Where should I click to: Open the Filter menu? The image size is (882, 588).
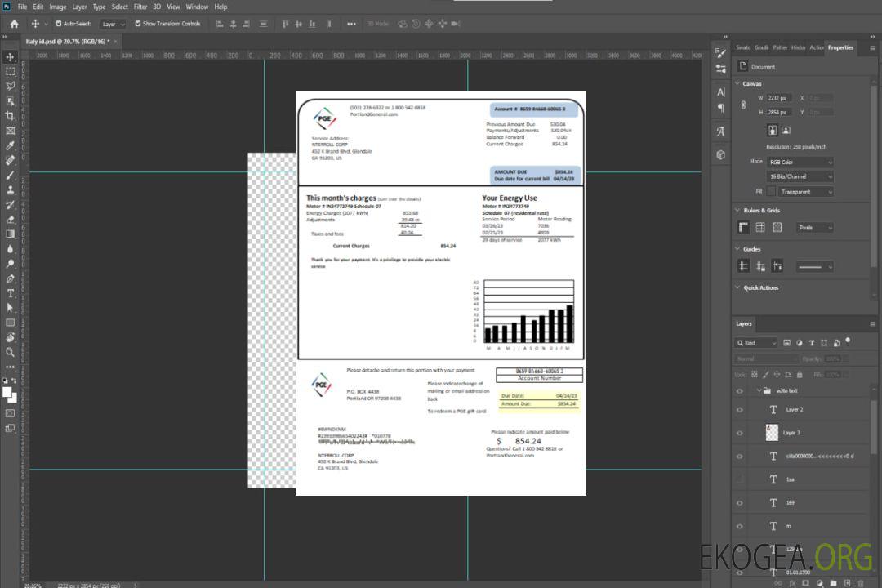[140, 7]
